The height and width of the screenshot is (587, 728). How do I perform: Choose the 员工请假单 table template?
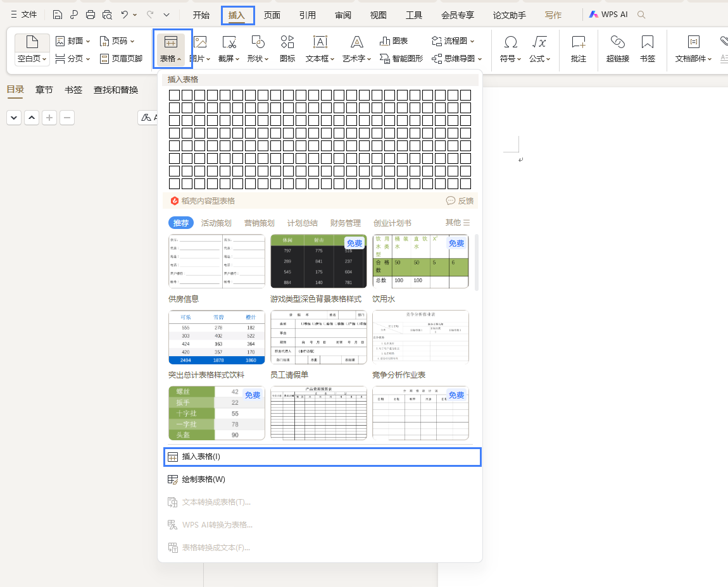(x=318, y=337)
